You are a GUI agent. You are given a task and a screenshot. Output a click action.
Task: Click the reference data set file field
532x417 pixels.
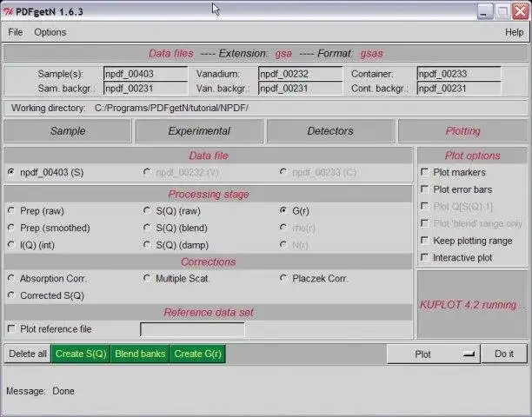point(192,329)
